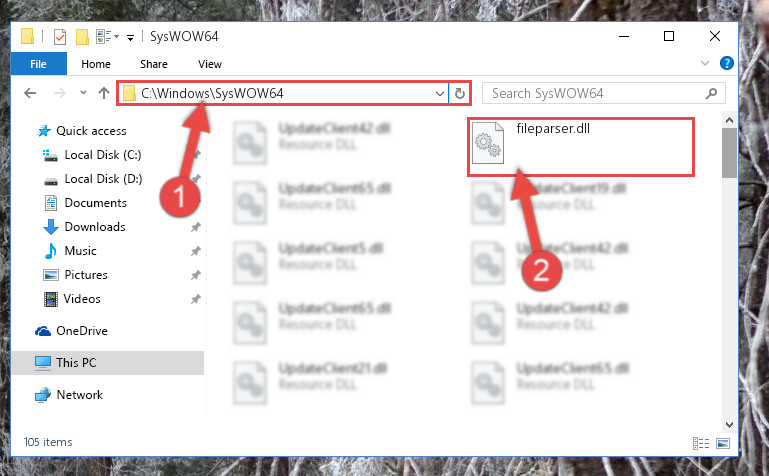Switch to details view in status bar
769x476 pixels.
701,443
